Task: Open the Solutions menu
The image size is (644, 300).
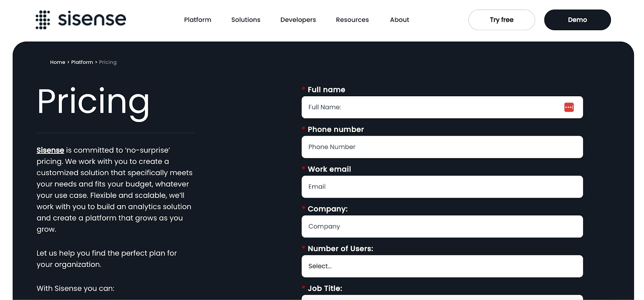Action: point(246,20)
